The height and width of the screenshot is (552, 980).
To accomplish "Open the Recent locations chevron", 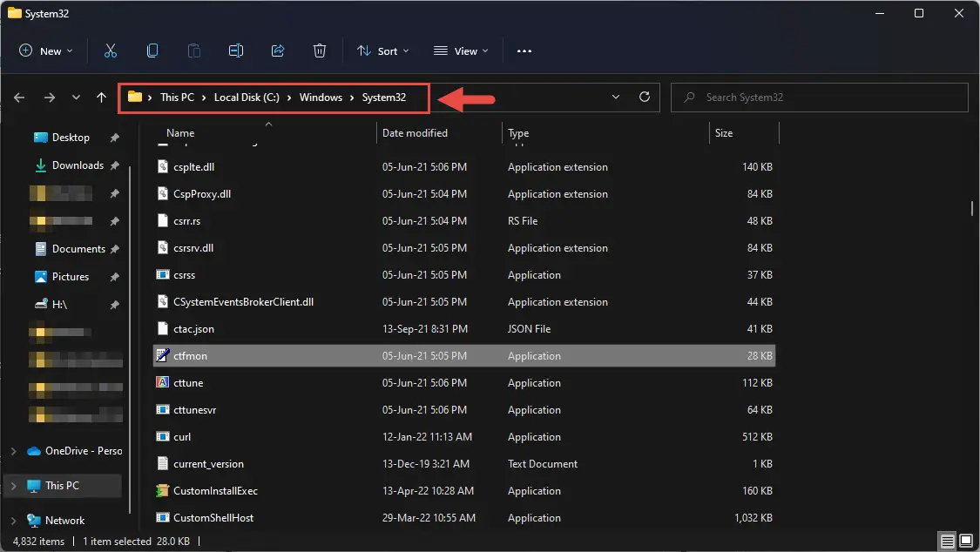I will [x=76, y=98].
